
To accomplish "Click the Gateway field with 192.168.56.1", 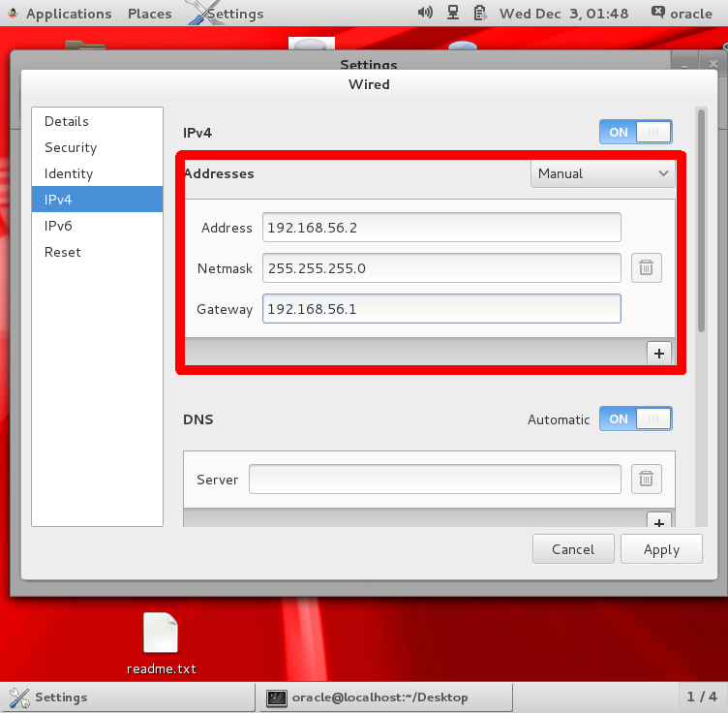I will tap(441, 308).
